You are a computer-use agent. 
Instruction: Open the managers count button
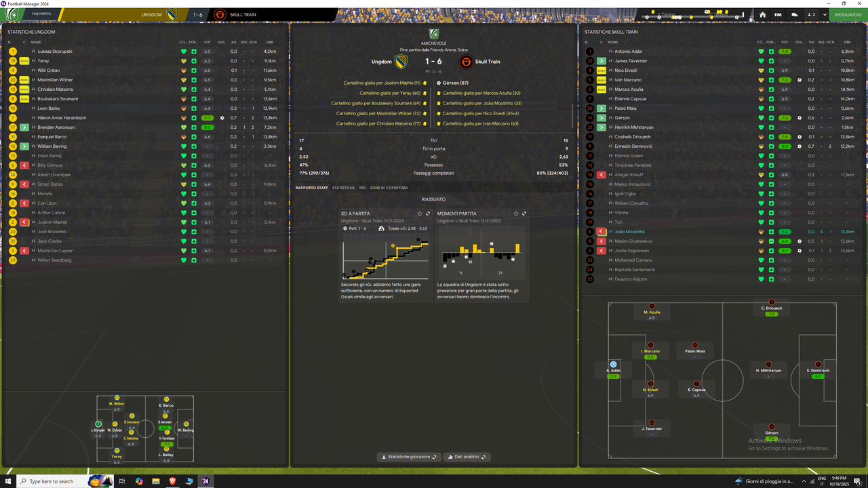(x=812, y=14)
